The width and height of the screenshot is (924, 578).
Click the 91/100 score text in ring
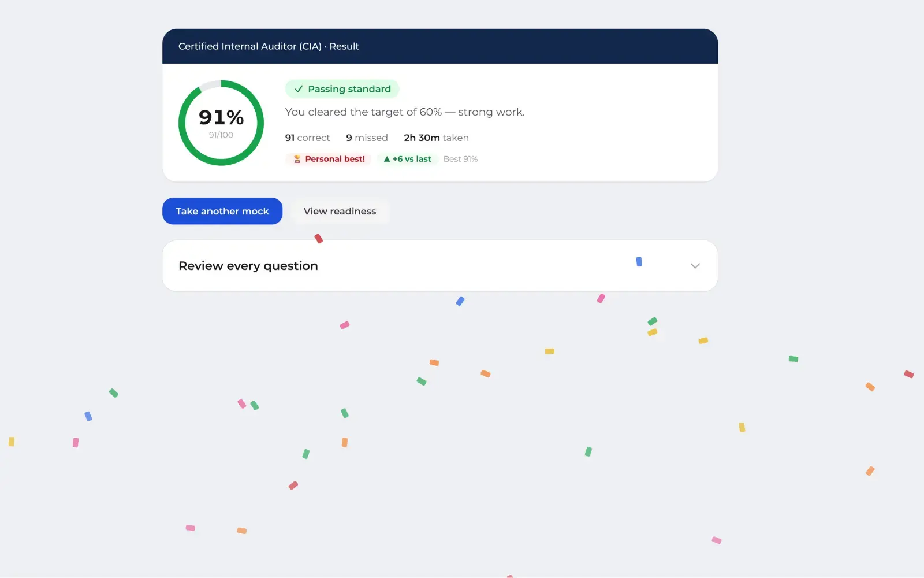point(221,135)
